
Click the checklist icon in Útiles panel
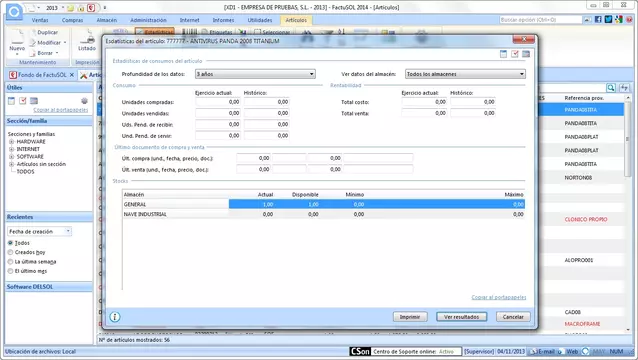click(23, 100)
